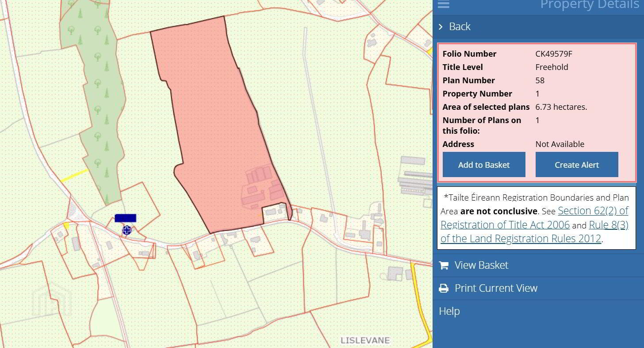Open the hamburger menu icon

click(443, 4)
